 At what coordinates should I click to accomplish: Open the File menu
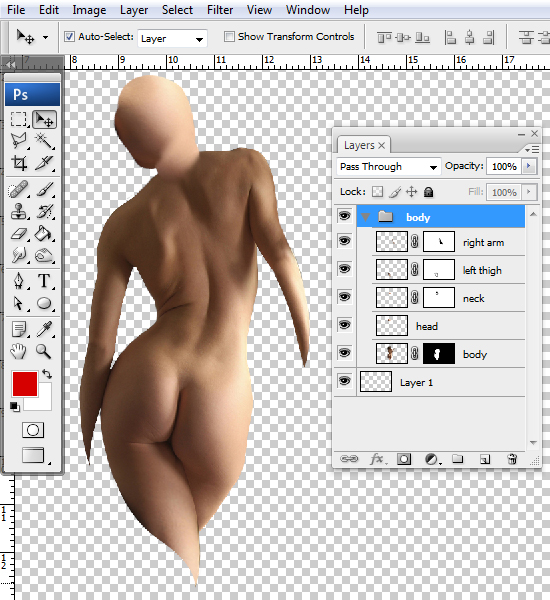tap(16, 10)
